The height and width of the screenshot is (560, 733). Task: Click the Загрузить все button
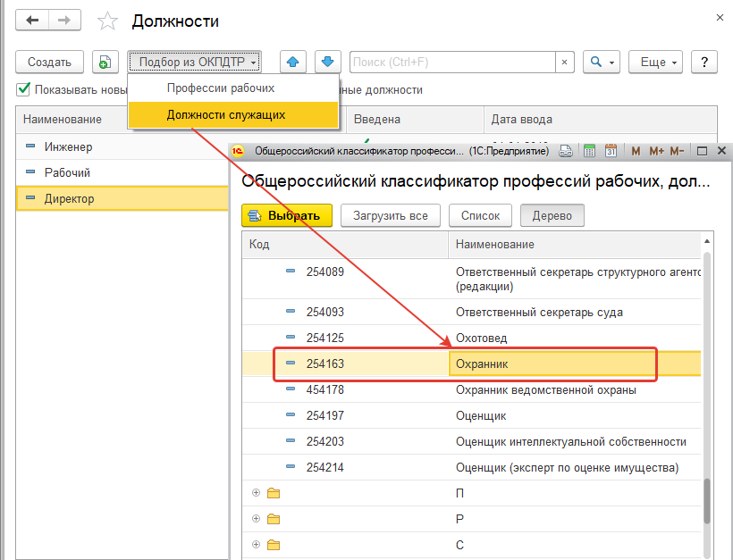(391, 215)
